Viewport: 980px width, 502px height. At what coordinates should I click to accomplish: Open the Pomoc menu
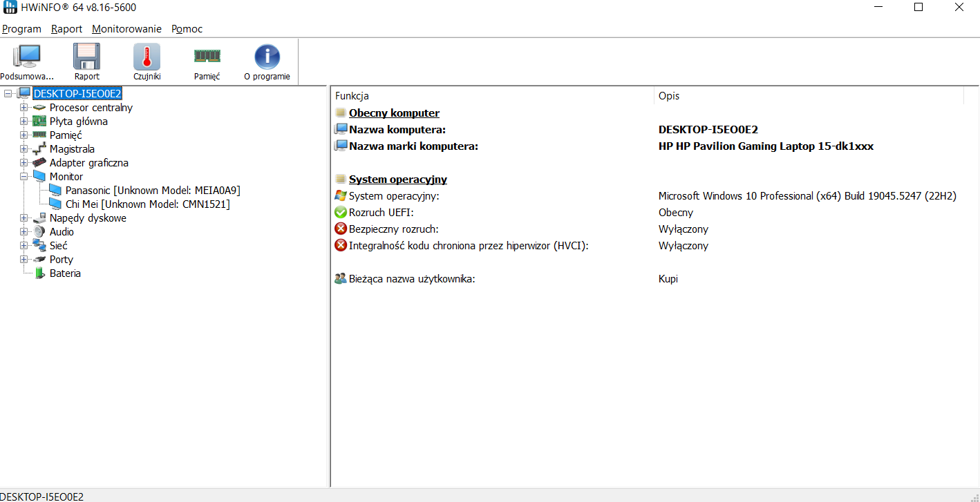187,29
